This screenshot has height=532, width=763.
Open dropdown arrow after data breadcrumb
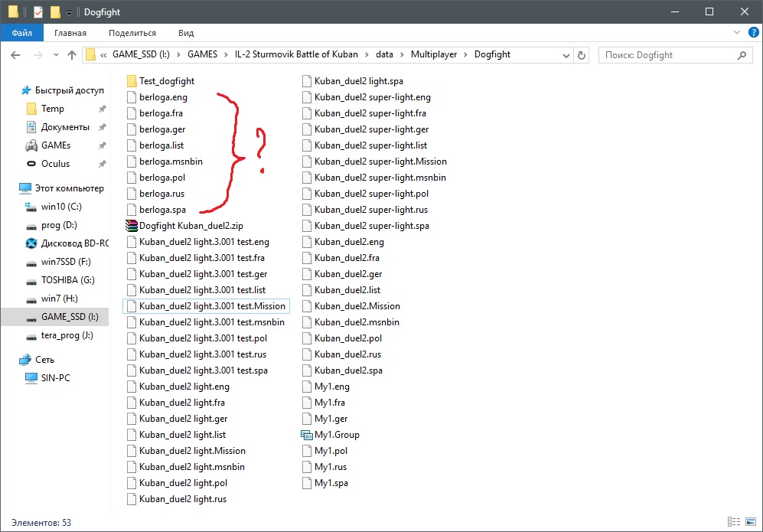pyautogui.click(x=402, y=55)
